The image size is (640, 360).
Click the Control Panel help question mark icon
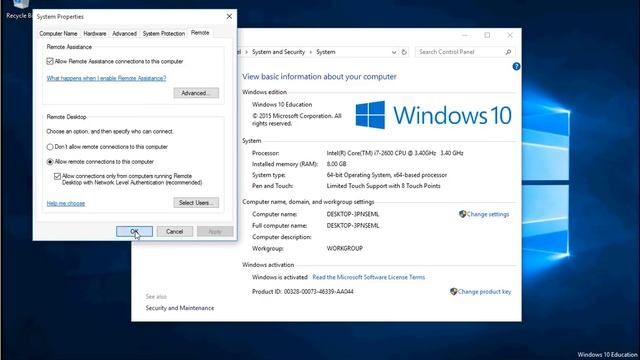click(516, 67)
